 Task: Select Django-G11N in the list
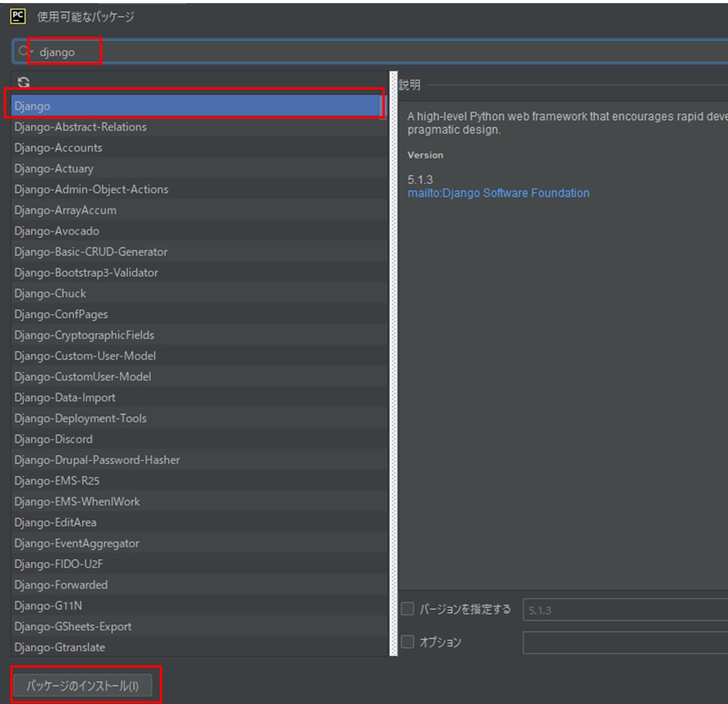199,606
